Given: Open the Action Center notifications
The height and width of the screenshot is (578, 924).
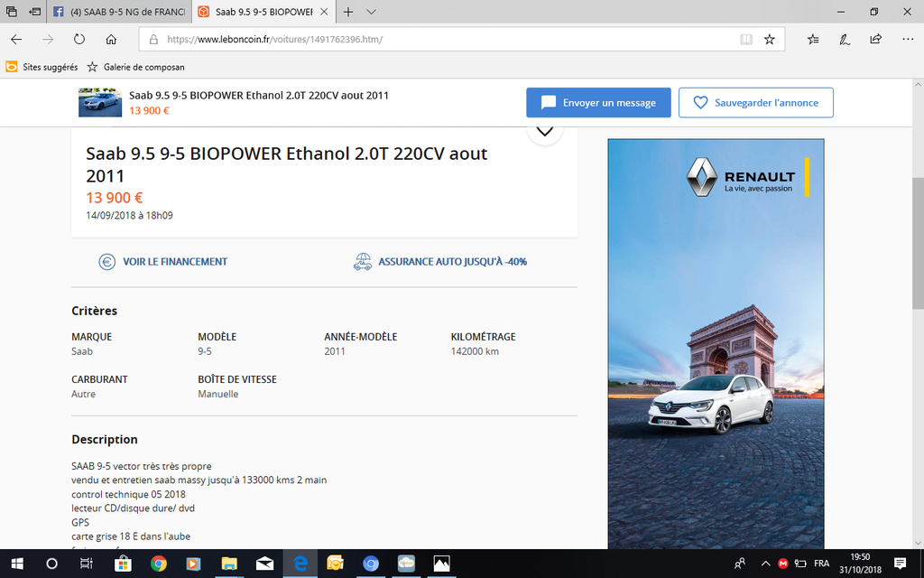Looking at the screenshot, I should point(900,564).
